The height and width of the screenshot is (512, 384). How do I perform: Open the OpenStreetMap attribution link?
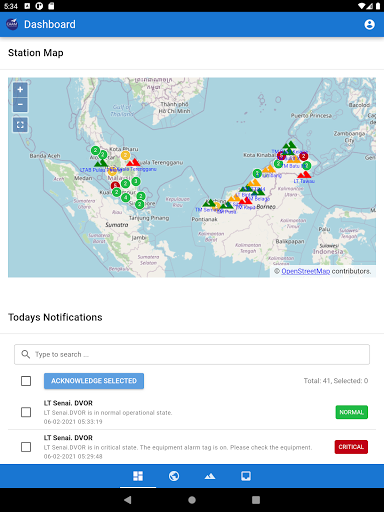click(x=306, y=271)
